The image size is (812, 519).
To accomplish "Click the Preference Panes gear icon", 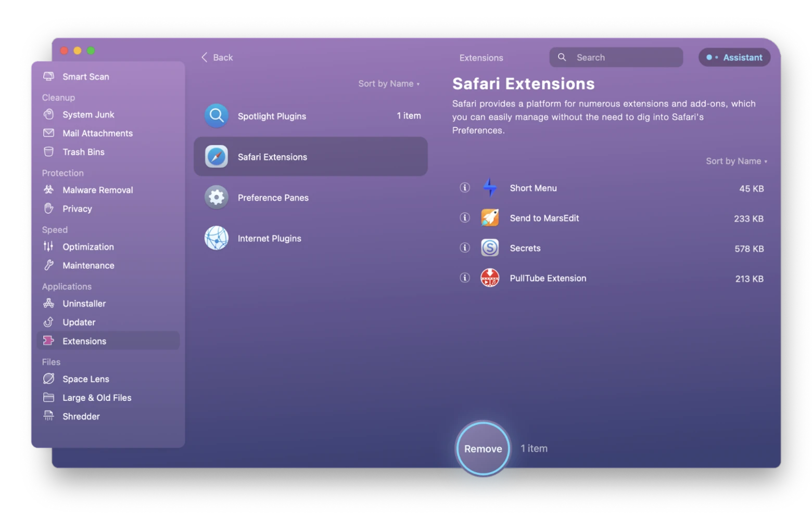I will click(x=216, y=197).
